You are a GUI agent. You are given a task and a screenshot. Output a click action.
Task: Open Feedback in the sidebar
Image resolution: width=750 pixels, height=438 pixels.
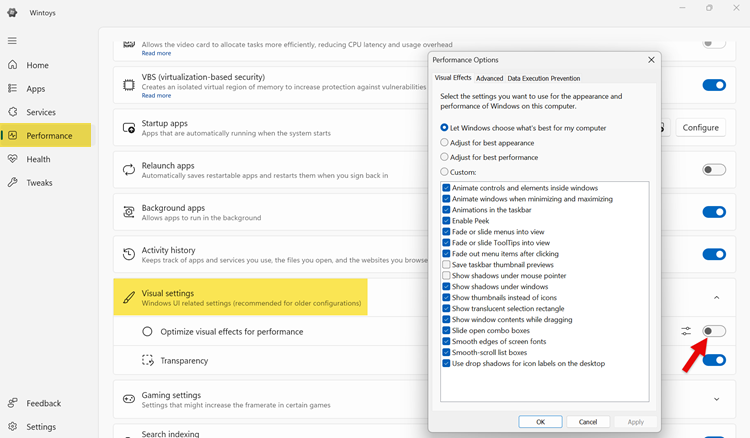click(43, 403)
